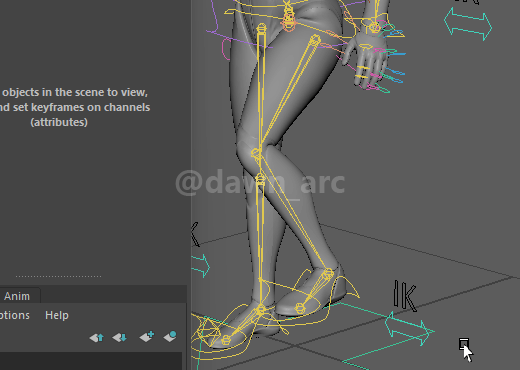Select the teal arrow control at left viewport edge
This screenshot has width=520, height=370.
[x=201, y=265]
